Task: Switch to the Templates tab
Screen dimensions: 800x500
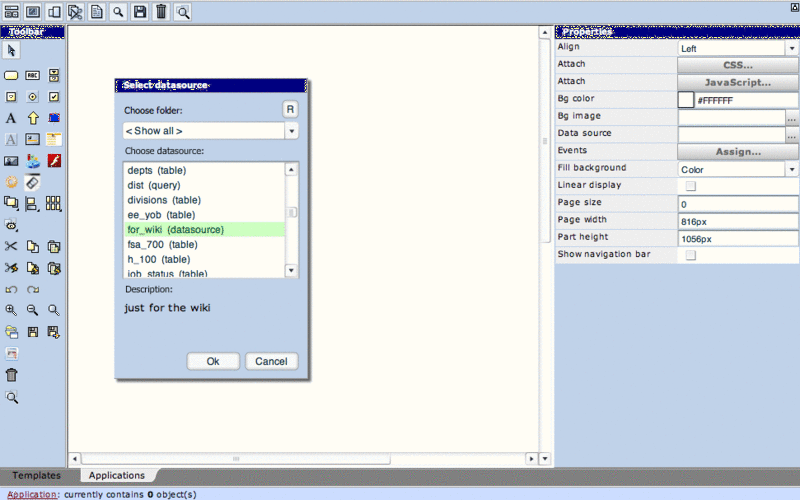Action: click(36, 476)
